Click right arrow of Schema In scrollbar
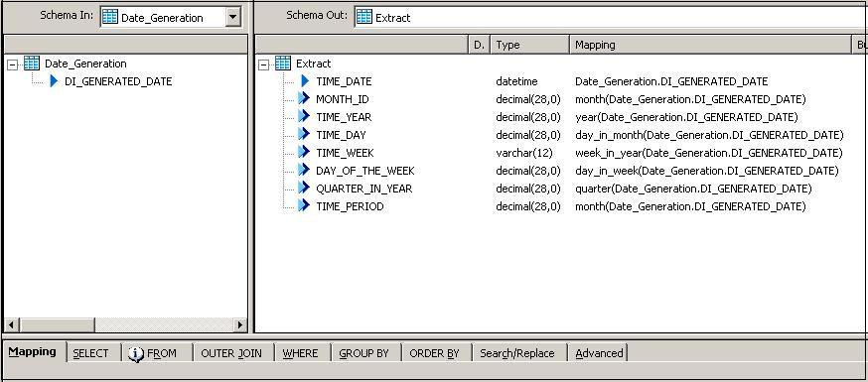 [240, 324]
